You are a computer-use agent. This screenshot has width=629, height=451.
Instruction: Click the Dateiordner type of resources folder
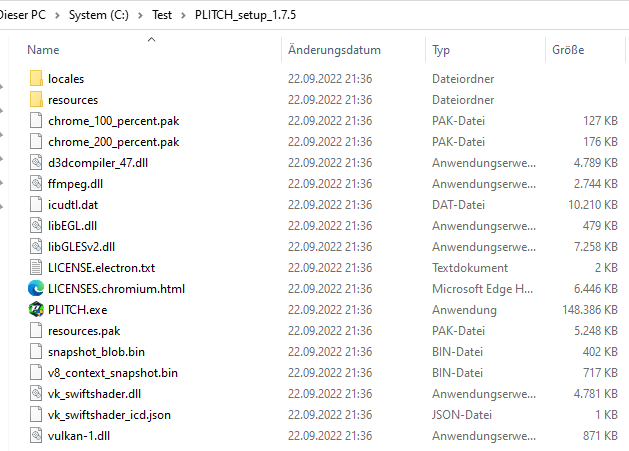(463, 100)
